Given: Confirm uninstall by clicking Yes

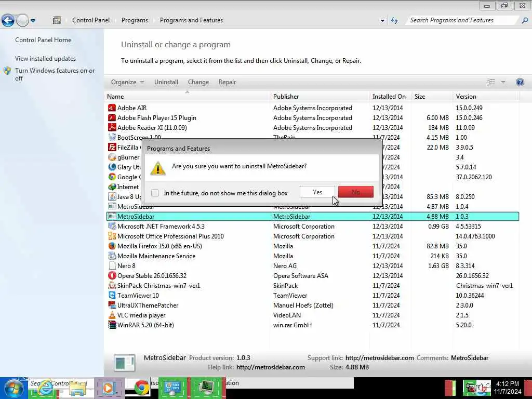Looking at the screenshot, I should [317, 192].
